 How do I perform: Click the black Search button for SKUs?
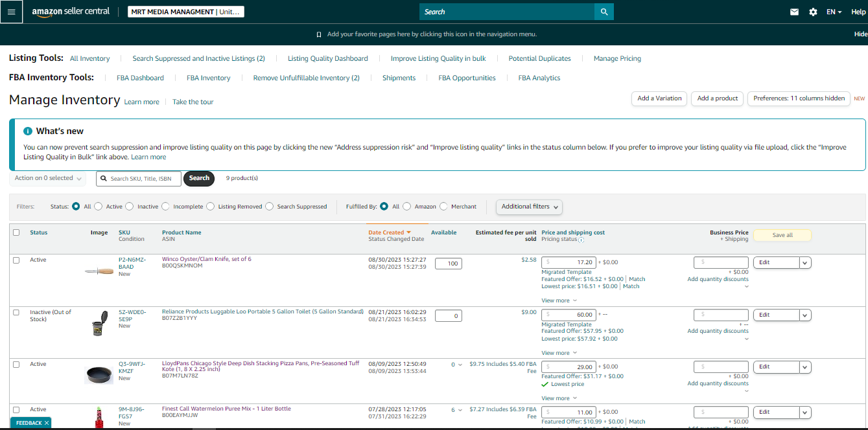coord(199,178)
